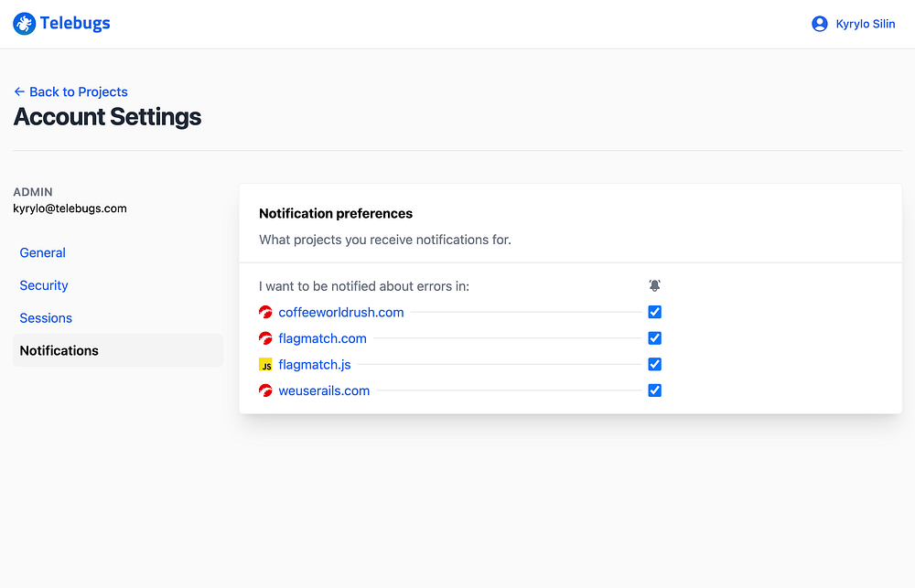915x588 pixels.
Task: Turn off weuserails.com notification checkbox
Action: coord(654,390)
